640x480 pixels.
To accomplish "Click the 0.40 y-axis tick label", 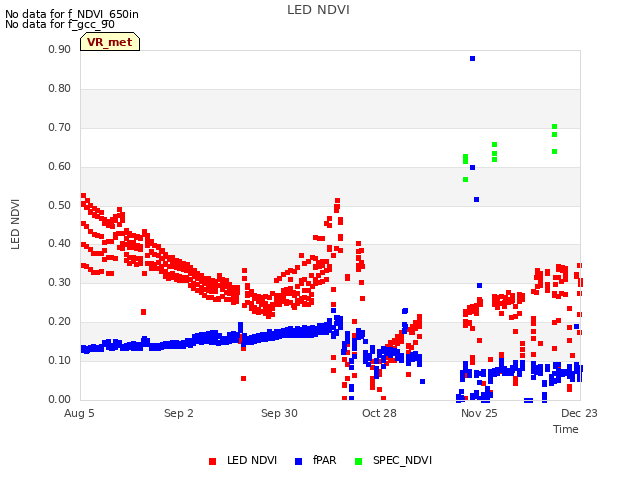I will click(60, 244).
